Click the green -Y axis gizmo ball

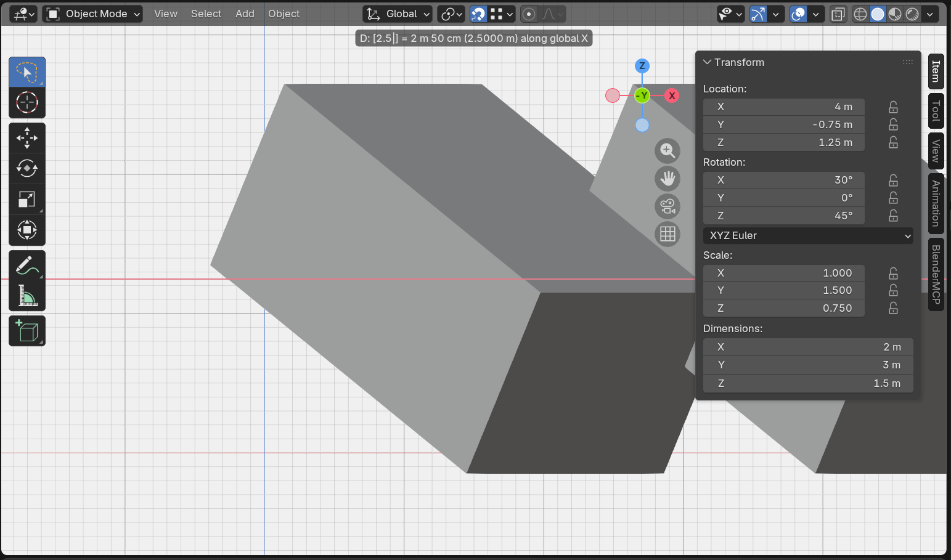pyautogui.click(x=642, y=95)
